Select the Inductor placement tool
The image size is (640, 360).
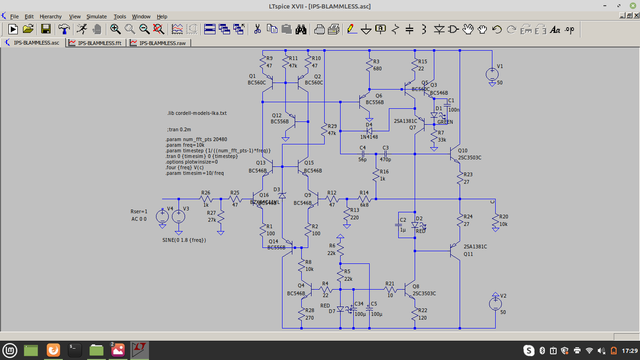pos(424,29)
